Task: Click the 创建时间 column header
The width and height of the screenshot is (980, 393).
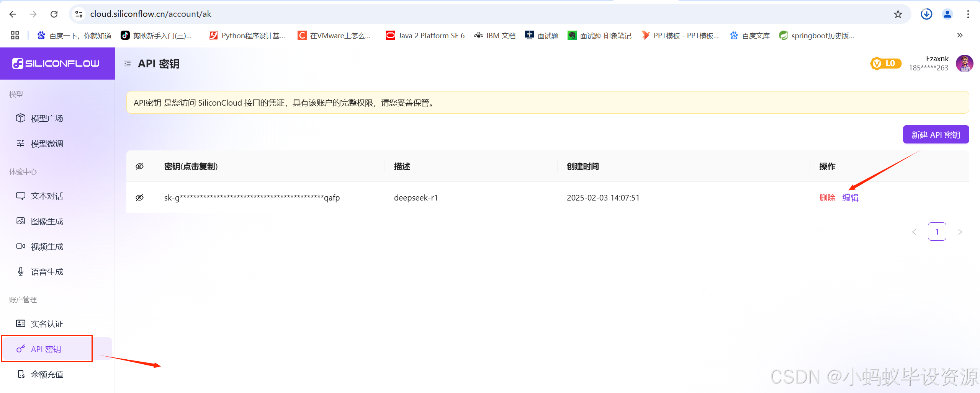Action: (x=582, y=166)
